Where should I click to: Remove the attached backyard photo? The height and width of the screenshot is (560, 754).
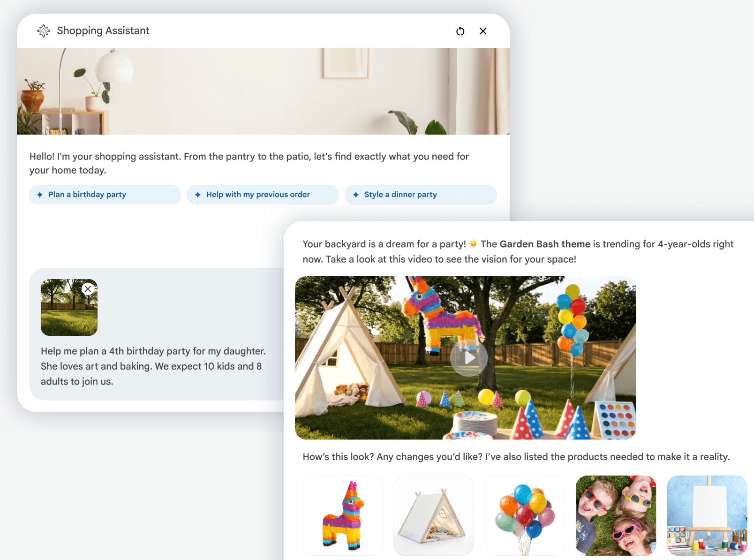pos(88,289)
